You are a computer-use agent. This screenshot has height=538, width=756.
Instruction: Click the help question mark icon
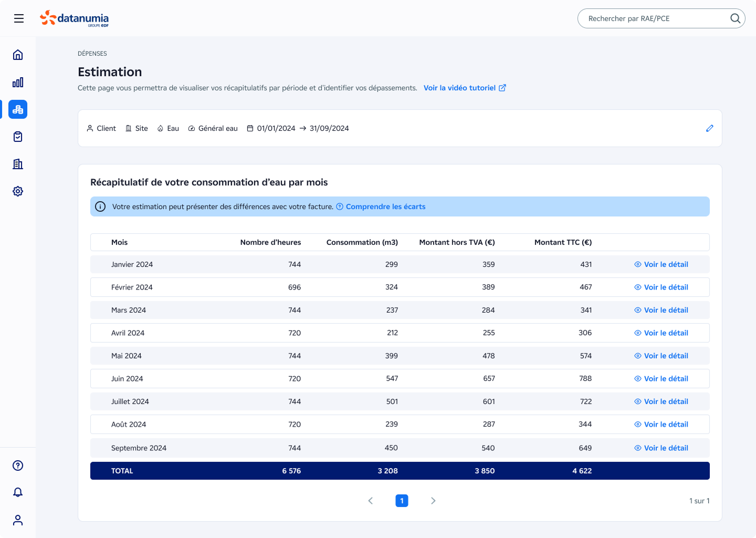pyautogui.click(x=18, y=465)
